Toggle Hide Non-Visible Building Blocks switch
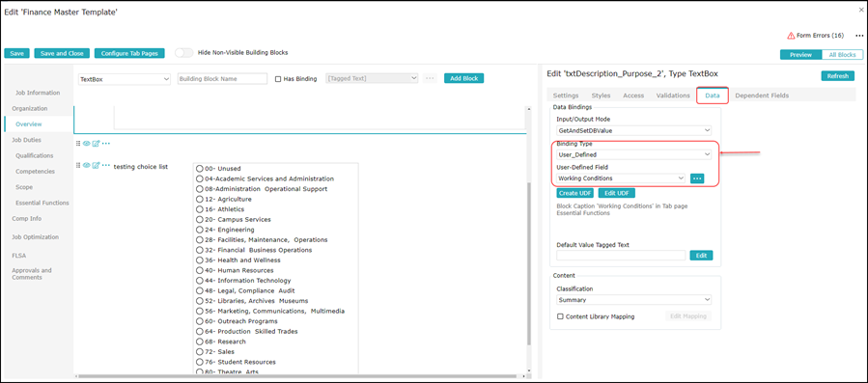The height and width of the screenshot is (383, 868). [x=184, y=53]
